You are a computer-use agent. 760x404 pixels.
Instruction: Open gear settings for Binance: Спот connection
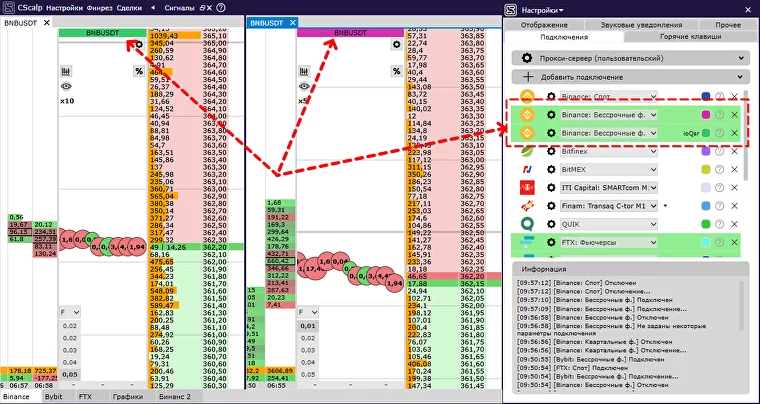[551, 96]
